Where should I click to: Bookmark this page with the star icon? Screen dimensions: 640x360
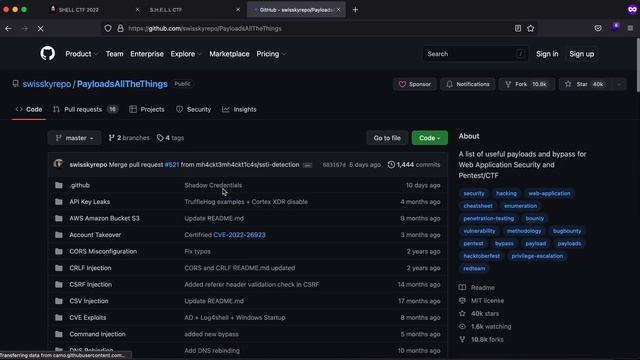pyautogui.click(x=531, y=28)
